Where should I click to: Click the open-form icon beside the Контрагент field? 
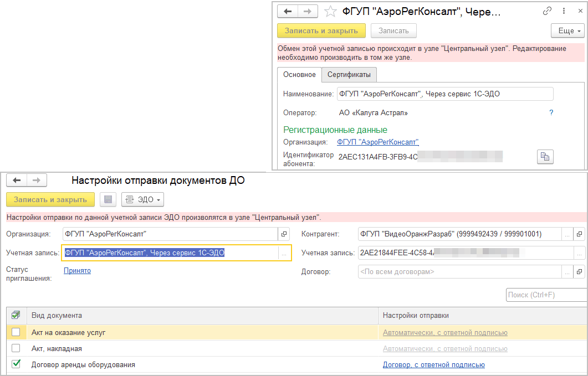(x=580, y=234)
